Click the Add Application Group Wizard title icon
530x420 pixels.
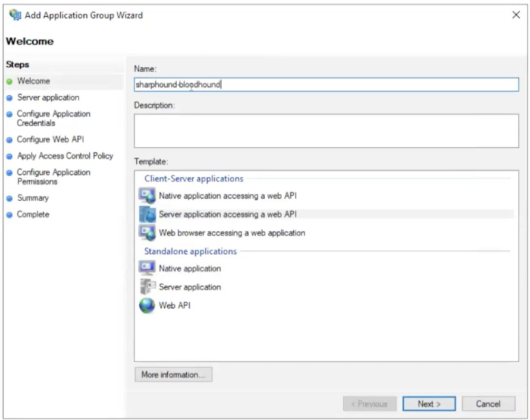point(15,15)
